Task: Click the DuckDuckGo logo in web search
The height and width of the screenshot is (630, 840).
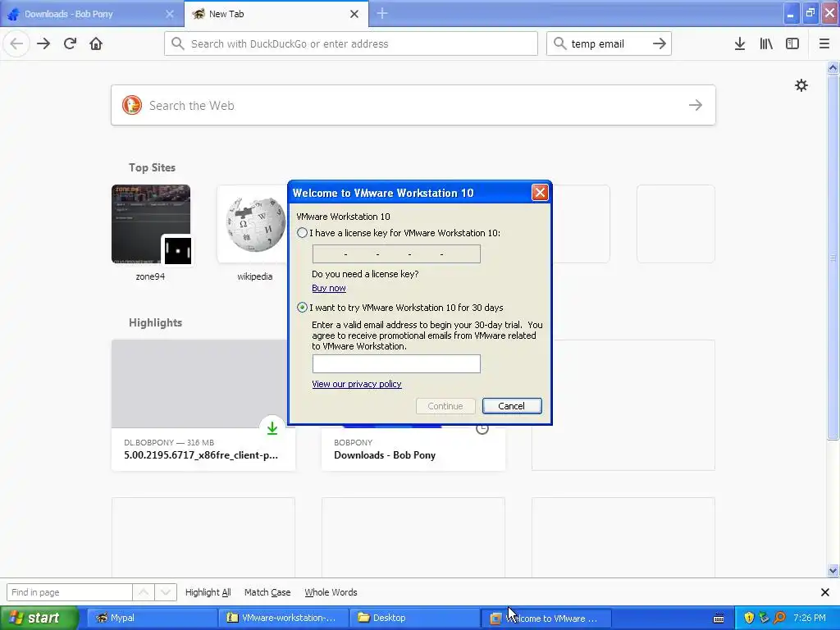Action: 132,105
